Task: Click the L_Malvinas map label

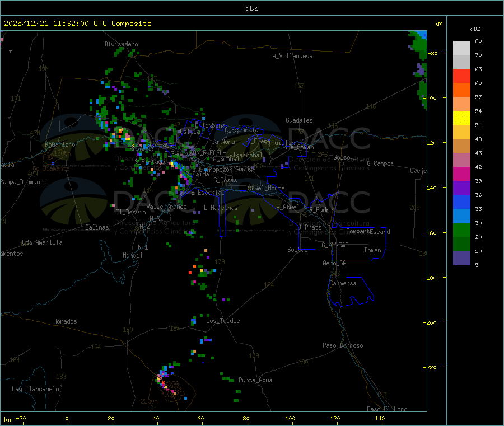Action: [x=221, y=208]
